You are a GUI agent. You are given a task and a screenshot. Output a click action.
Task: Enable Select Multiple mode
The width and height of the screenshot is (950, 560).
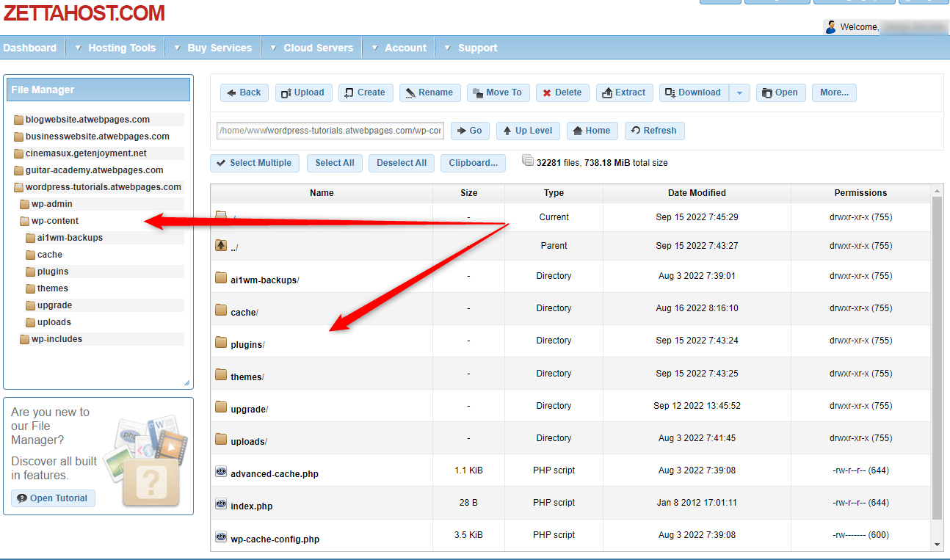255,163
